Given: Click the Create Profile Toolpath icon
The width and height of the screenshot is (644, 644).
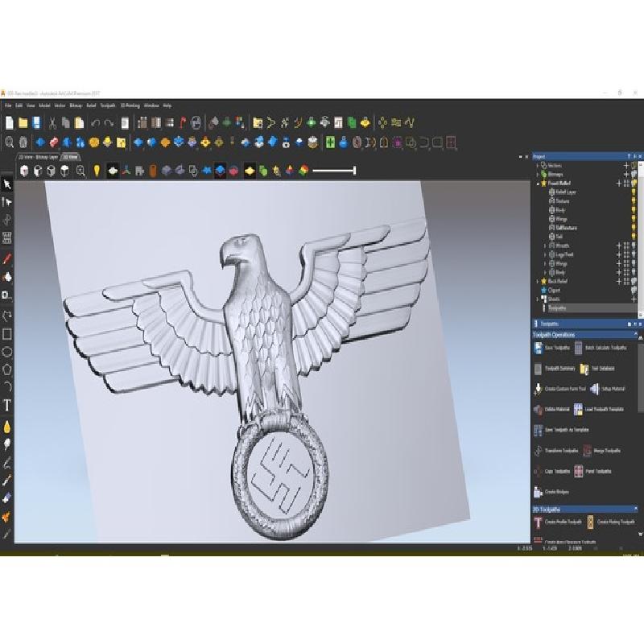Looking at the screenshot, I should tap(538, 522).
